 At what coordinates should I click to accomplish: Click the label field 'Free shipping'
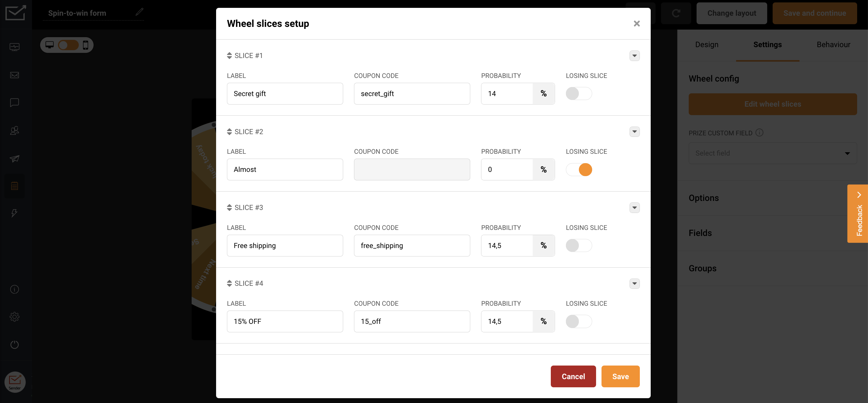[x=285, y=246]
